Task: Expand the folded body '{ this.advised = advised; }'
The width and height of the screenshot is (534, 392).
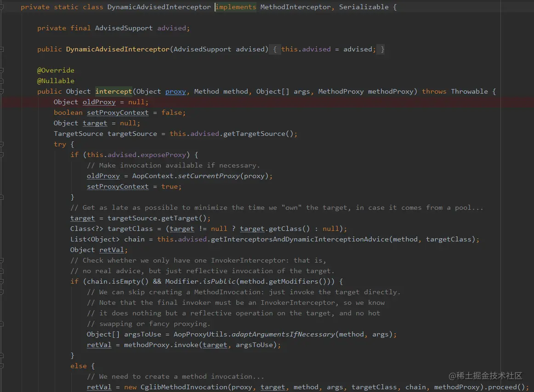Action: click(328, 49)
